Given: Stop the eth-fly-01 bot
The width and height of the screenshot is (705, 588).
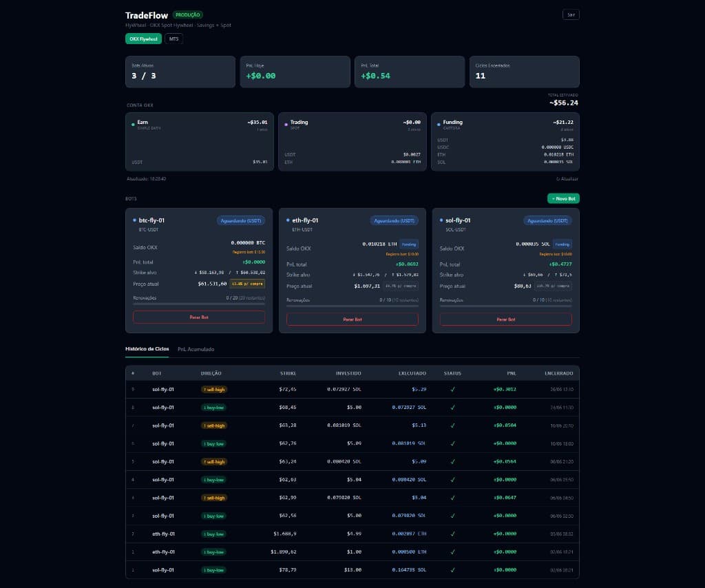Looking at the screenshot, I should pyautogui.click(x=352, y=319).
